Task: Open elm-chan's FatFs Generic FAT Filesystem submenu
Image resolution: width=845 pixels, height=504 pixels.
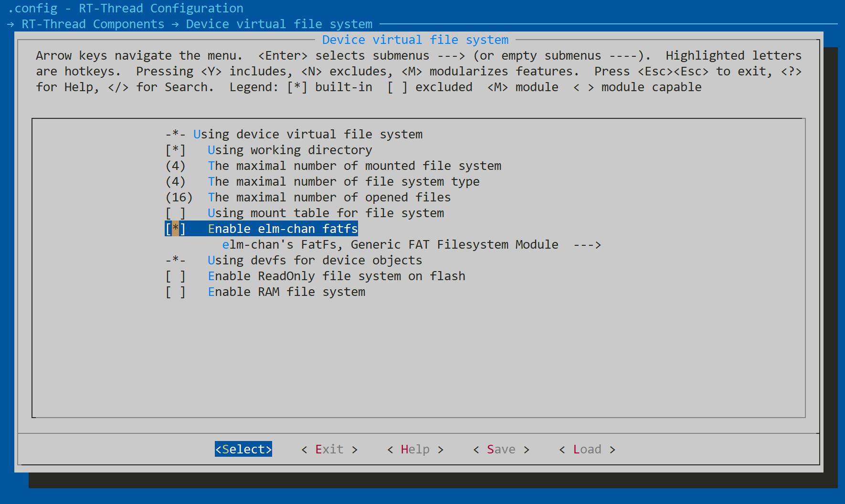Action: click(390, 244)
